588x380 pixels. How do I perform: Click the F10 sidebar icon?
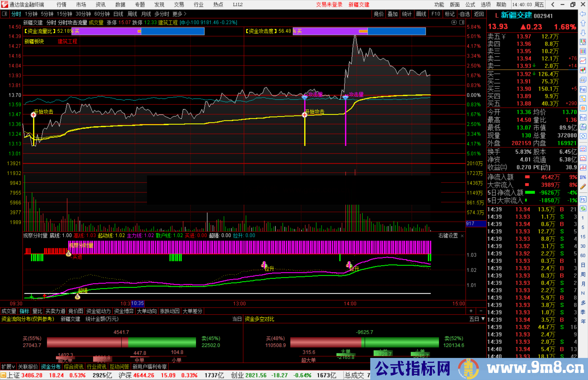click(x=583, y=90)
